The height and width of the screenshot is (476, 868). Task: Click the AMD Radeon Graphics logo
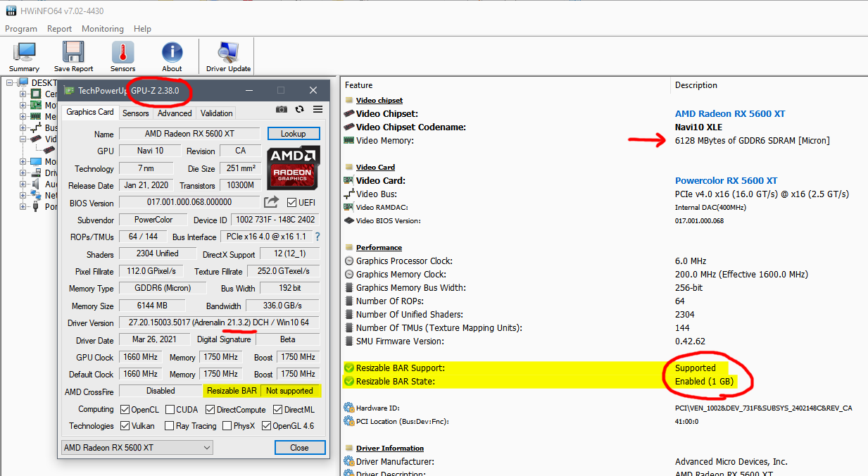coord(294,167)
